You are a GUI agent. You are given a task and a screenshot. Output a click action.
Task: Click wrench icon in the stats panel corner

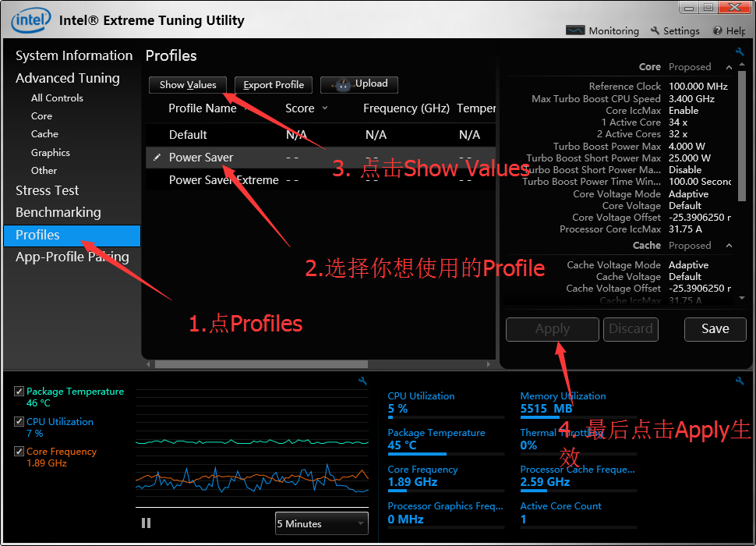[740, 381]
